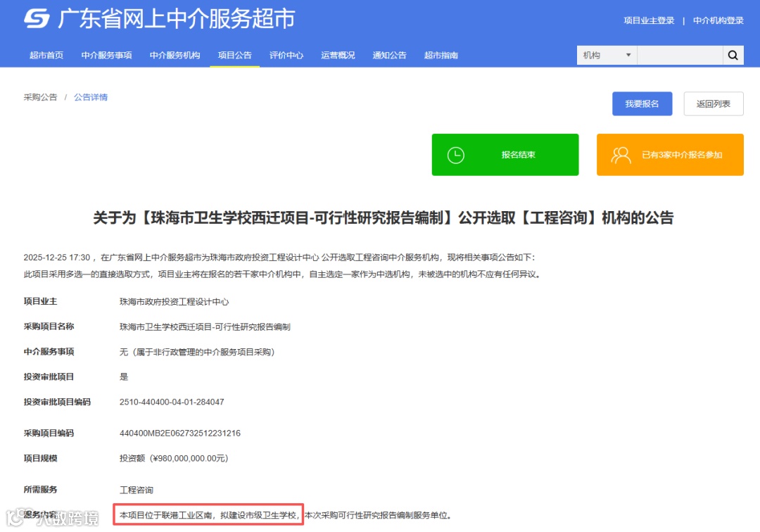Click the green 报名结束 banner
This screenshot has width=760, height=532.
505,155
